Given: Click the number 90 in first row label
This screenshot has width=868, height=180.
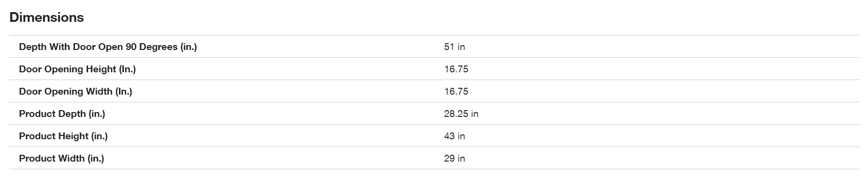Looking at the screenshot, I should pyautogui.click(x=131, y=47).
